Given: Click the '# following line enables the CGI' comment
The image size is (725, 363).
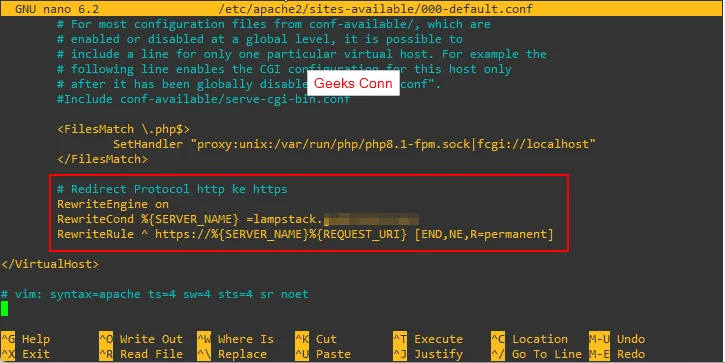Looking at the screenshot, I should pyautogui.click(x=284, y=69).
